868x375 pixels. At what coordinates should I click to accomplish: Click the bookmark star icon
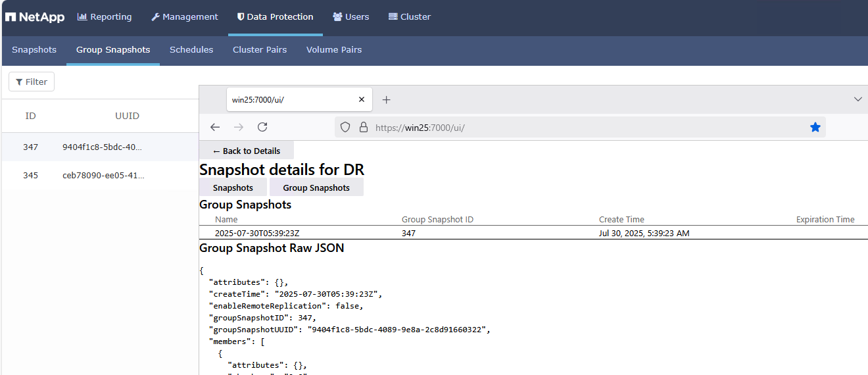click(x=815, y=127)
